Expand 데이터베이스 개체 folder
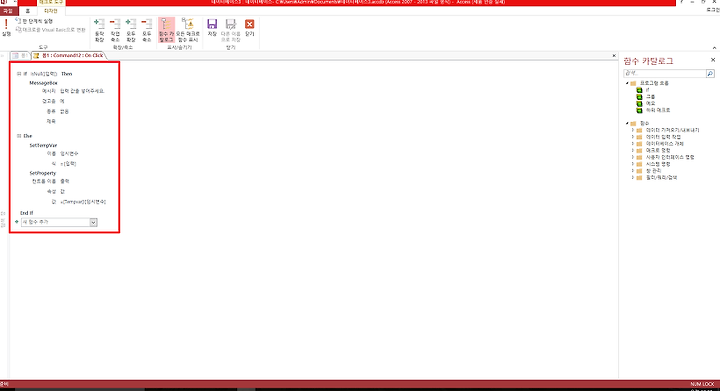 pos(633,144)
